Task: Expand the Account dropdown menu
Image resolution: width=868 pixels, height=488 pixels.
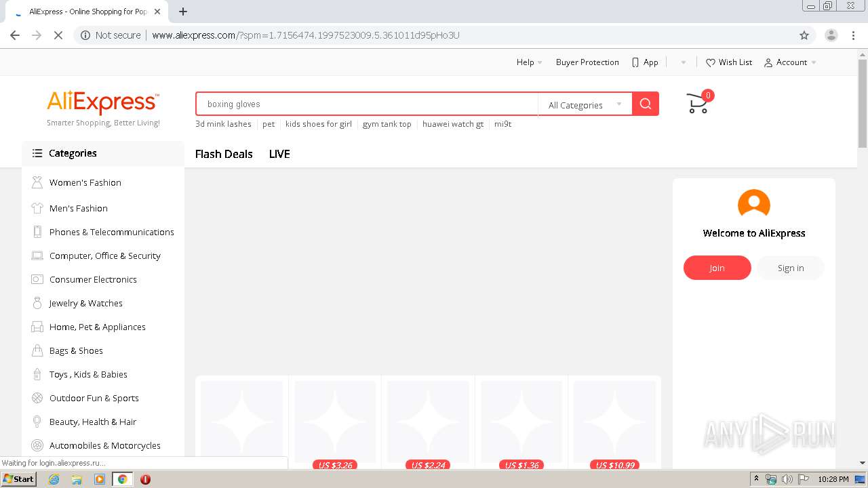Action: coord(791,62)
